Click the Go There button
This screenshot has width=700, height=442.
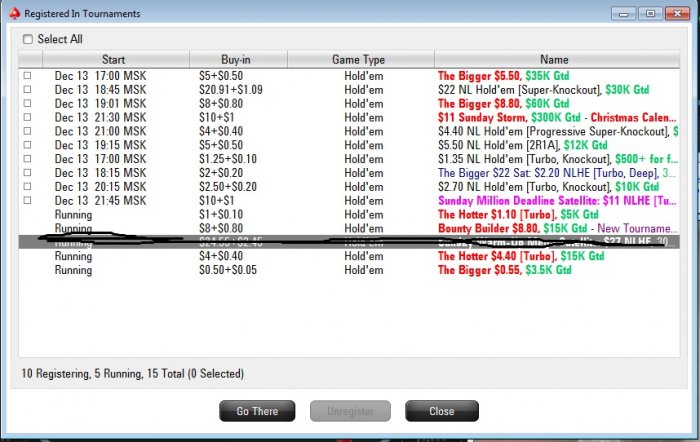tap(257, 411)
